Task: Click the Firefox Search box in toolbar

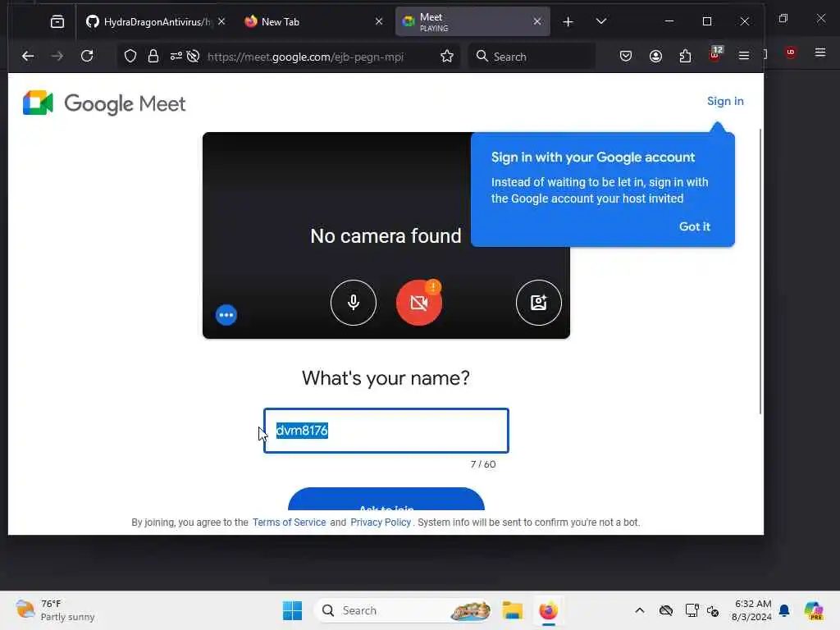Action: coord(532,57)
